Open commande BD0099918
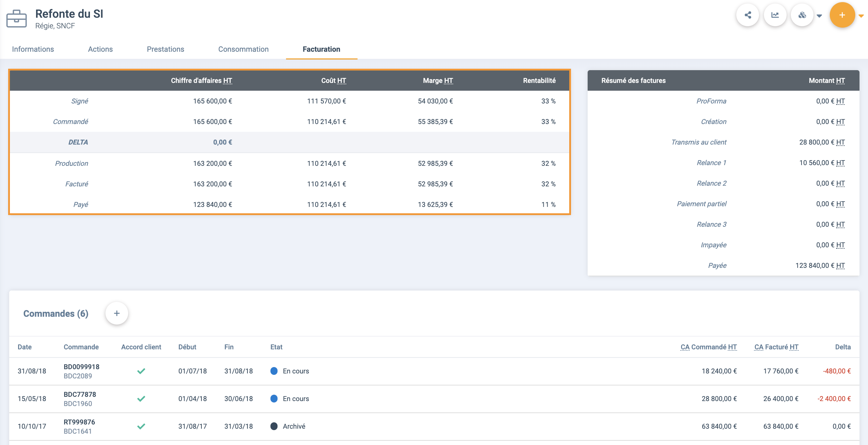 (x=81, y=367)
